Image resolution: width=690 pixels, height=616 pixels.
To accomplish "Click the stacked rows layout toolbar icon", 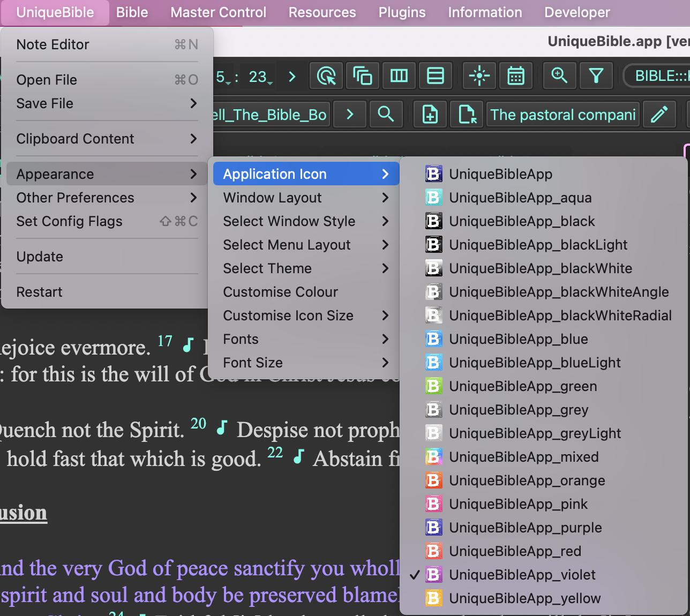I will click(436, 76).
